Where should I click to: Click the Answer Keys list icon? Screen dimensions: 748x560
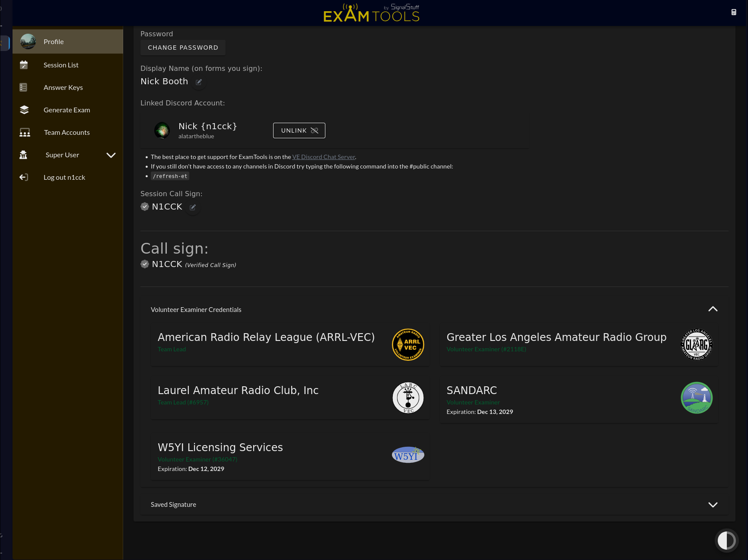click(x=24, y=87)
